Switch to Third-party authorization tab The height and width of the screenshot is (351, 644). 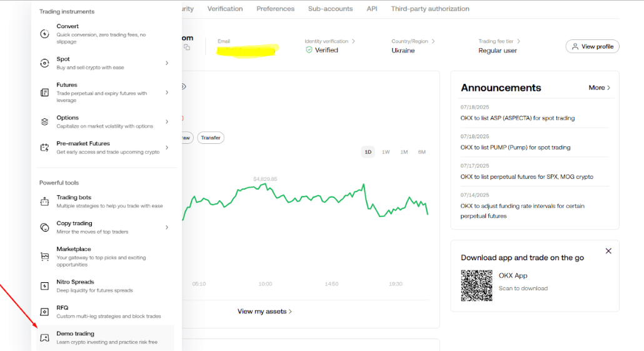430,9
